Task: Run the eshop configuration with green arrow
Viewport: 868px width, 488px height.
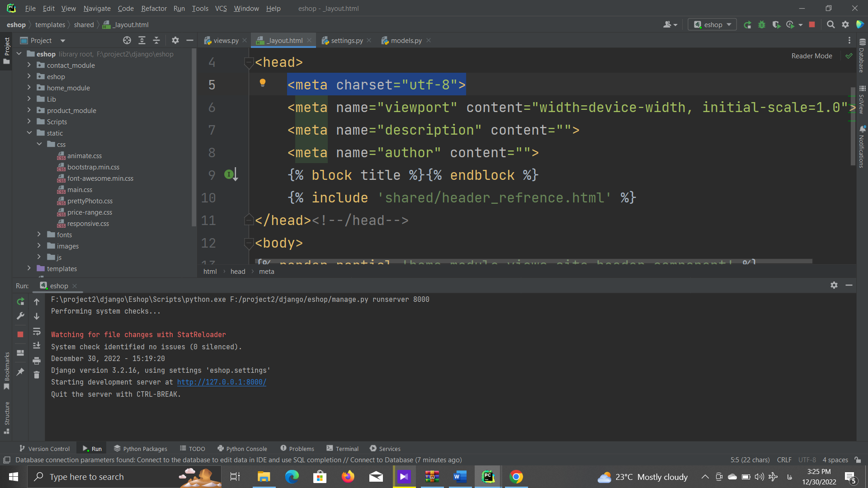Action: point(747,24)
